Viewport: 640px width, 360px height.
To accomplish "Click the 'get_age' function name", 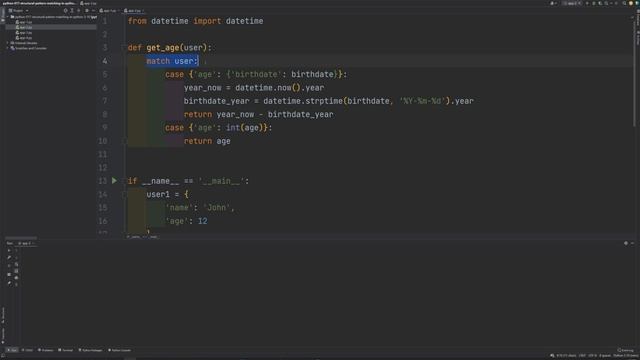I will 163,48.
